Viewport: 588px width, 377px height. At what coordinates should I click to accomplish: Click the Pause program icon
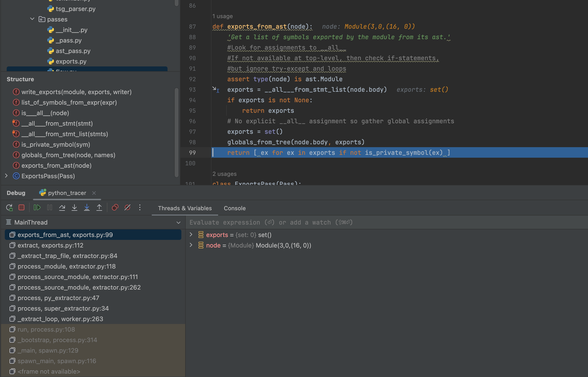50,208
